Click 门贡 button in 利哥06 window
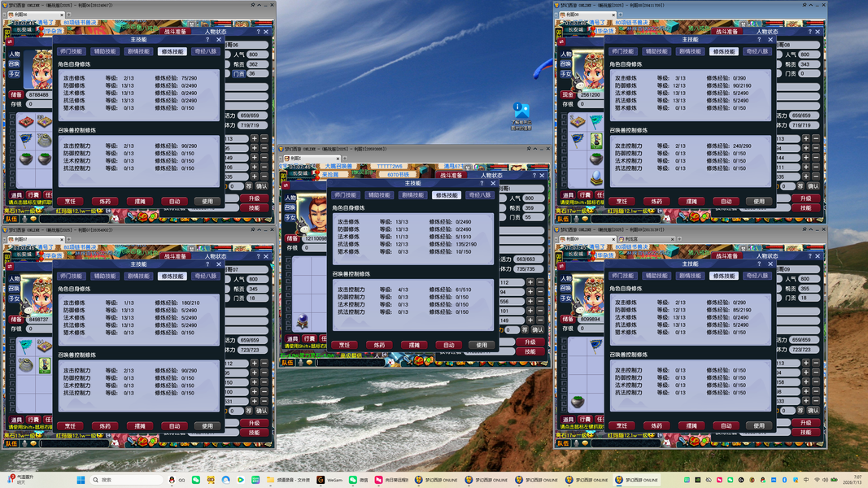 (238, 73)
